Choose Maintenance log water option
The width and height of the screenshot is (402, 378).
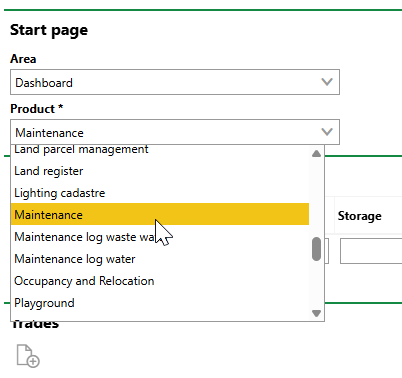click(160, 259)
